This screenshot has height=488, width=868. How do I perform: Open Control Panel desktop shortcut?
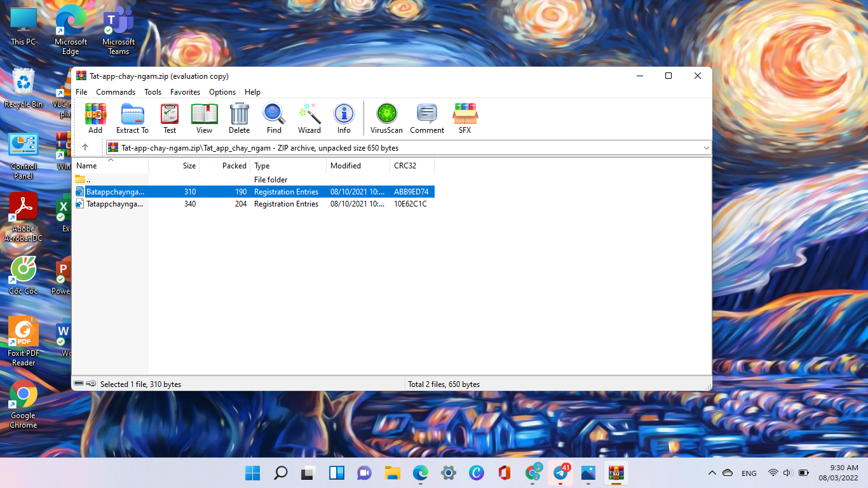(24, 156)
